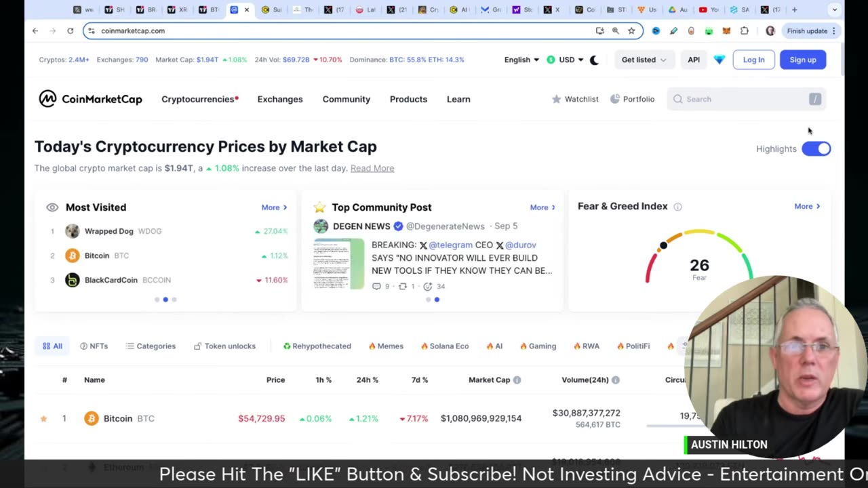Click the @DegenerateNews handle

(x=446, y=226)
